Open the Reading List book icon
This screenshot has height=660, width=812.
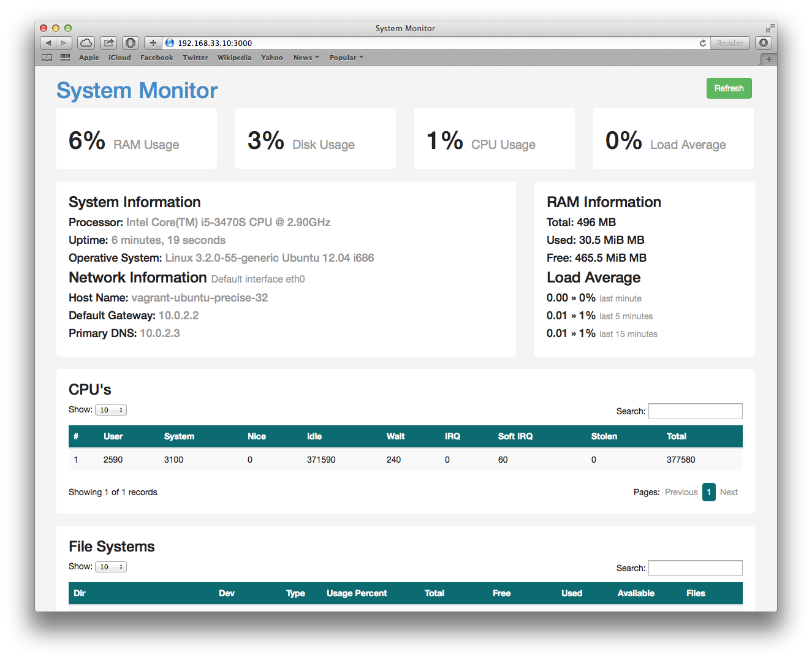click(47, 58)
